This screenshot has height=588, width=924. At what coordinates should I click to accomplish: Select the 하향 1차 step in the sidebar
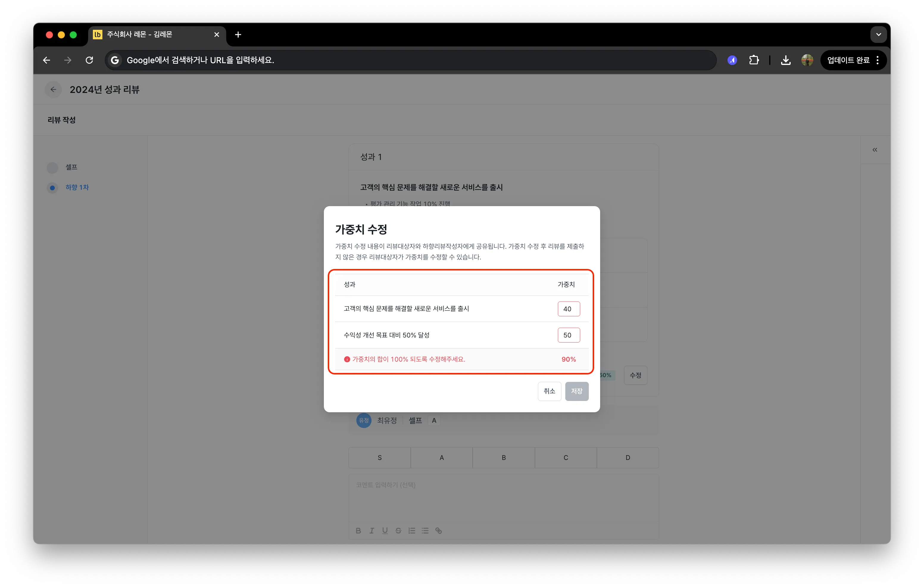coord(77,187)
